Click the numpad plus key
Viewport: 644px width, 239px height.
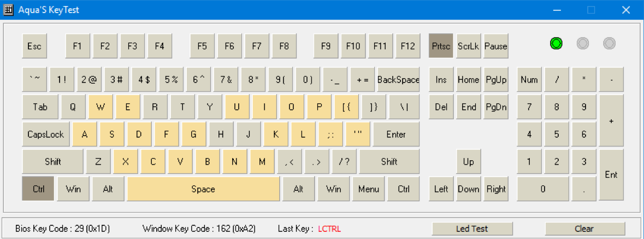tap(611, 120)
